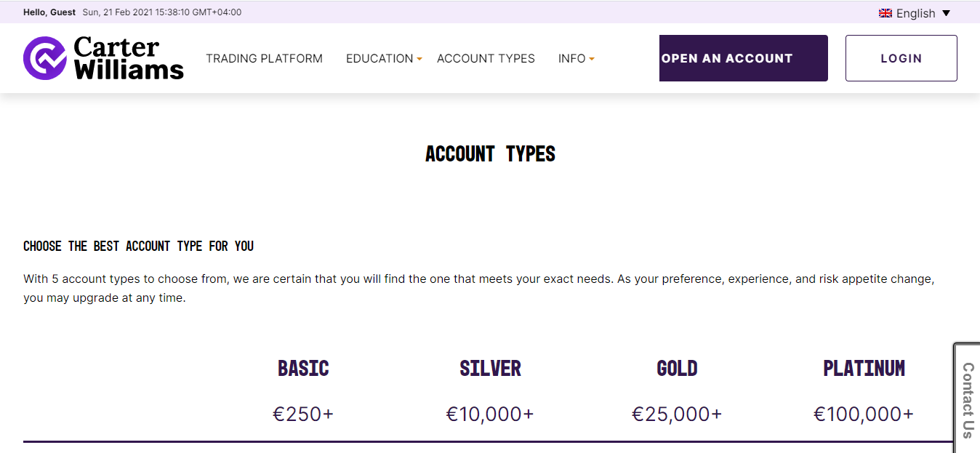Open the English language dropdown arrow

pos(946,13)
